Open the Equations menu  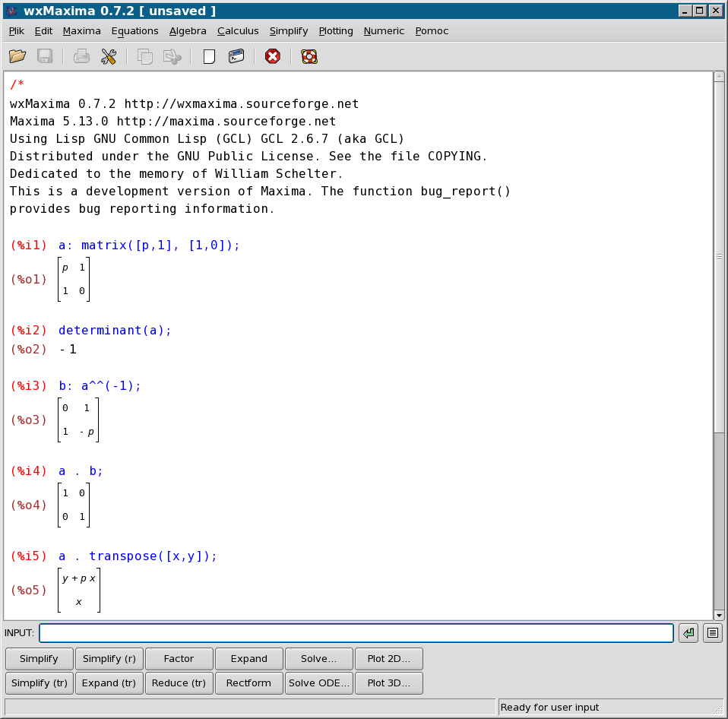135,31
